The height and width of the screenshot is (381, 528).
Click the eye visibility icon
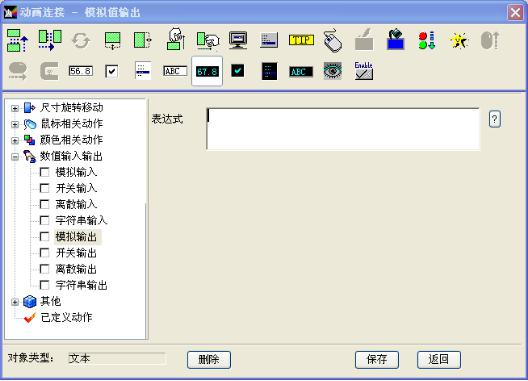tap(332, 71)
